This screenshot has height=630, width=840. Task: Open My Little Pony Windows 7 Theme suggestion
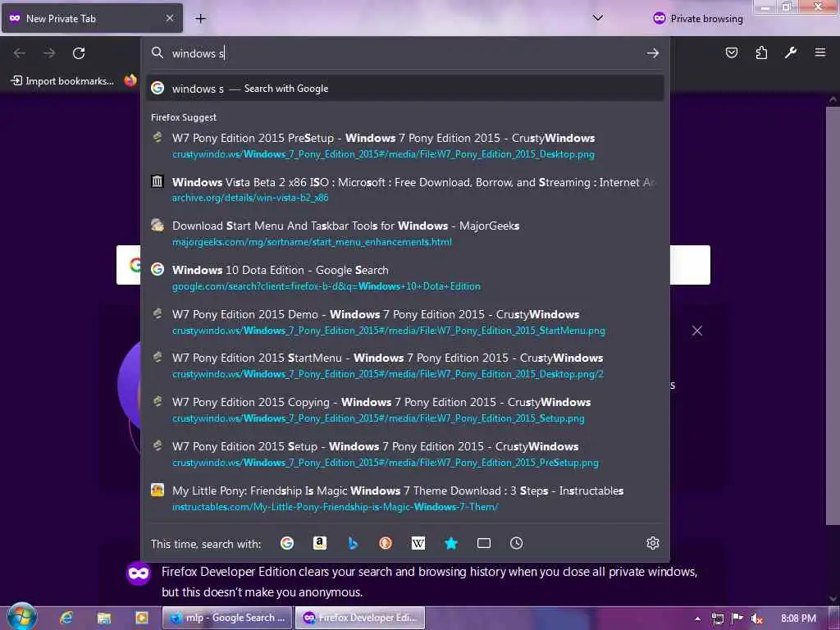[405, 498]
